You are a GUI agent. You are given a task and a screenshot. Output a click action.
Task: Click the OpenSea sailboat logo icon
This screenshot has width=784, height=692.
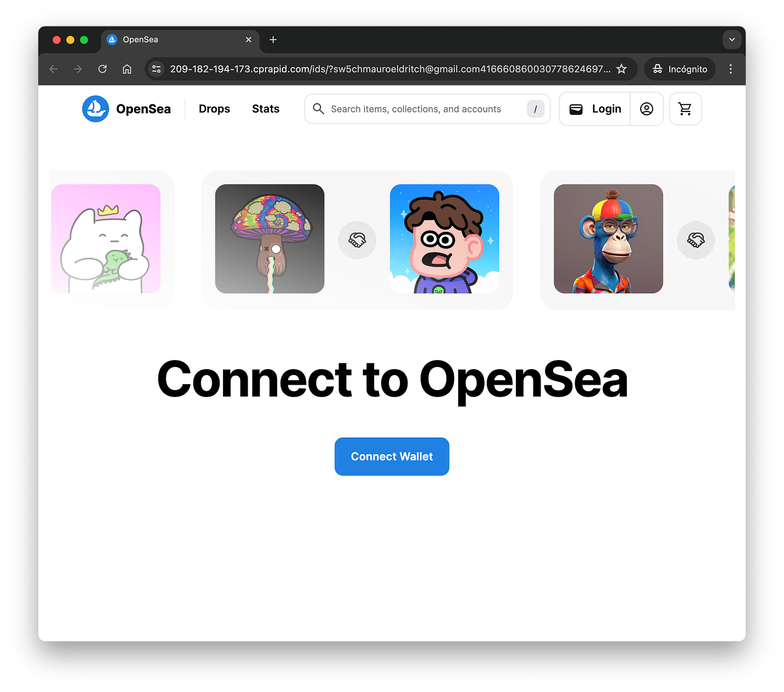pos(96,109)
